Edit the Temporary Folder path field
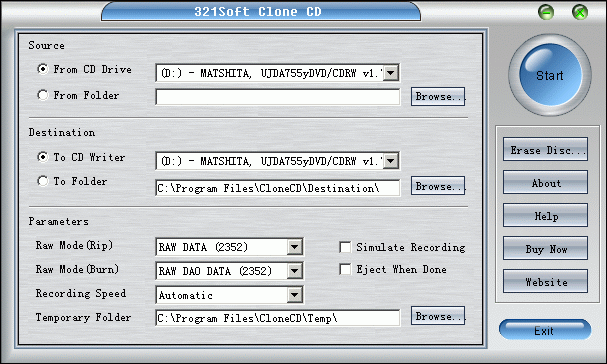 [x=278, y=318]
